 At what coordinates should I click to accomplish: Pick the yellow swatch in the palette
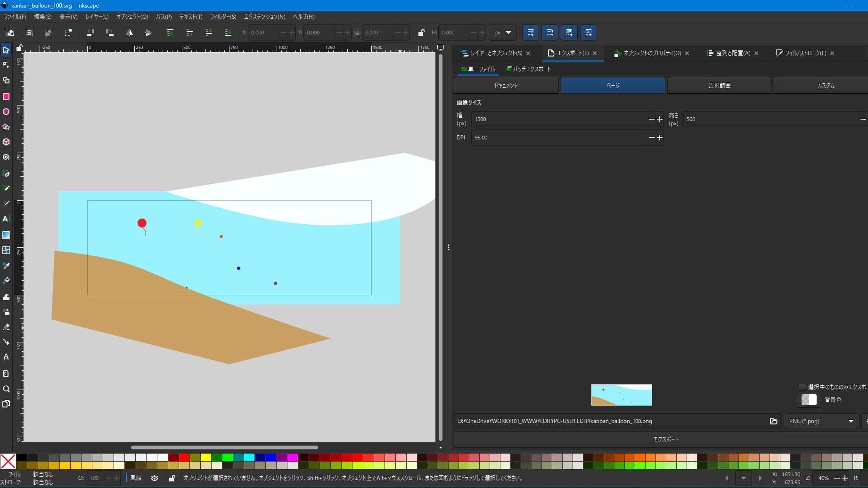(206, 457)
